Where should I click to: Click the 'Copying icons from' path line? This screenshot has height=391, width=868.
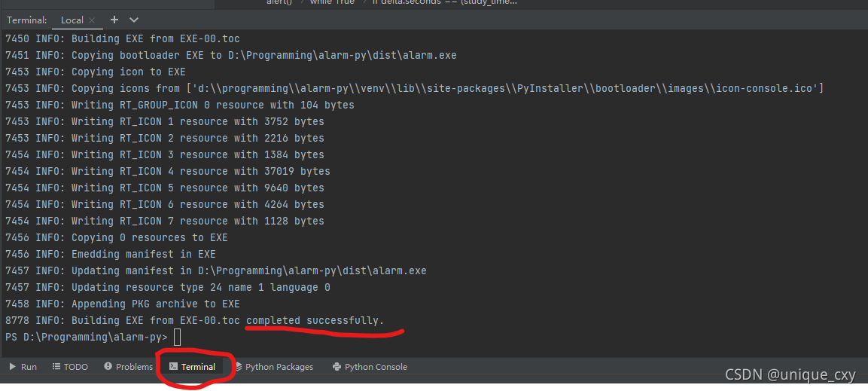(x=414, y=89)
